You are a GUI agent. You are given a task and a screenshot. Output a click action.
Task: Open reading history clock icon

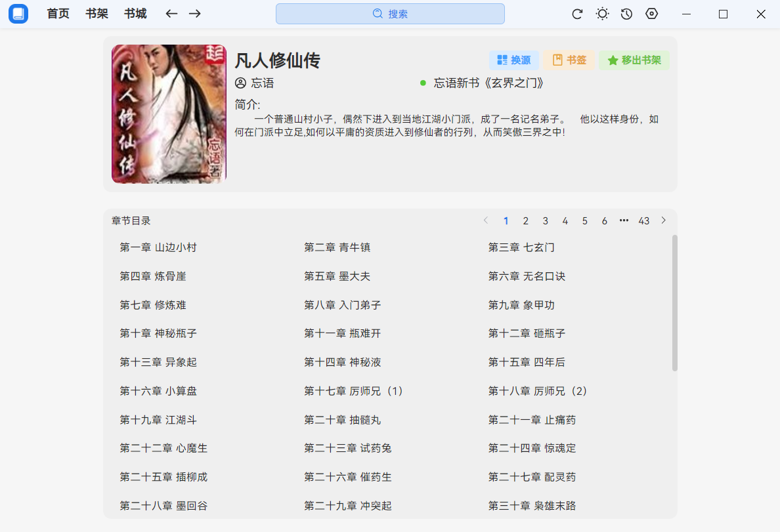[626, 14]
